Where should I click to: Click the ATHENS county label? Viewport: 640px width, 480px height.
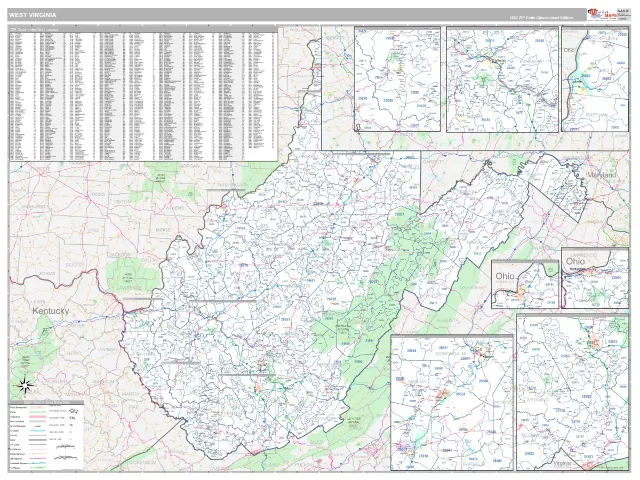pyautogui.click(x=175, y=208)
